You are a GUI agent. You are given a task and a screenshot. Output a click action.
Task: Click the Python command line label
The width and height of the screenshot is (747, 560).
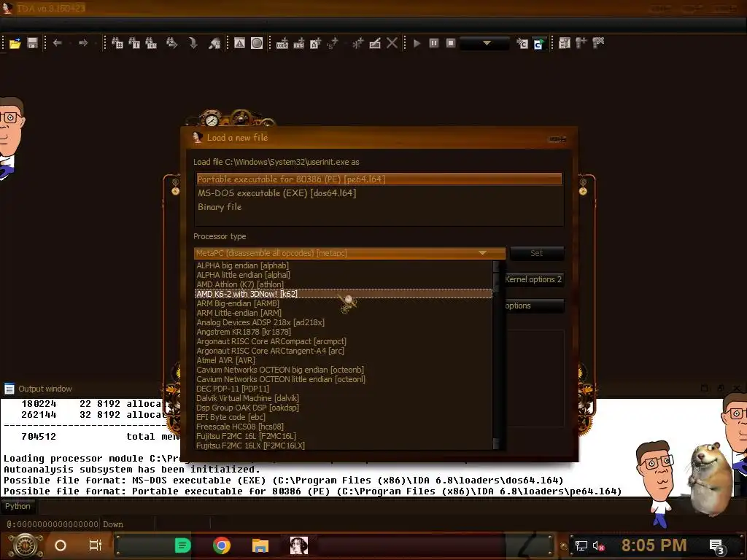coord(18,506)
